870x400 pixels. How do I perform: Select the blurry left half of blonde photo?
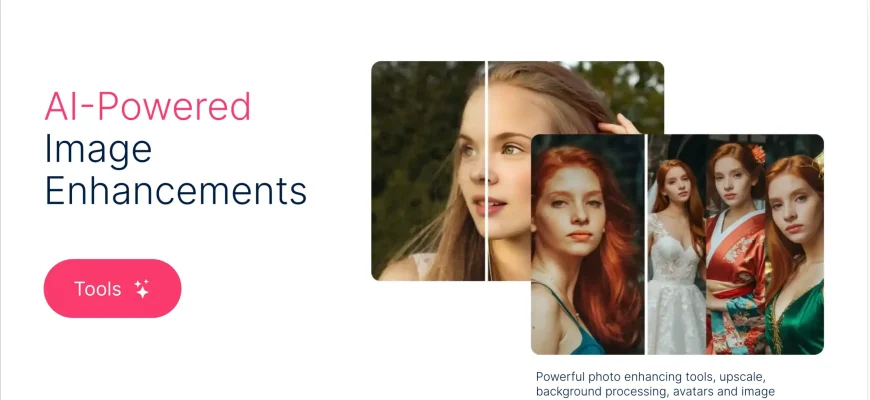tap(428, 171)
